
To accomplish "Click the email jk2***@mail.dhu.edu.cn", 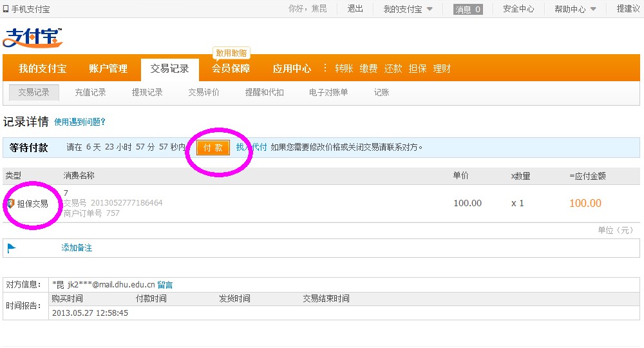I will pyautogui.click(x=111, y=285).
